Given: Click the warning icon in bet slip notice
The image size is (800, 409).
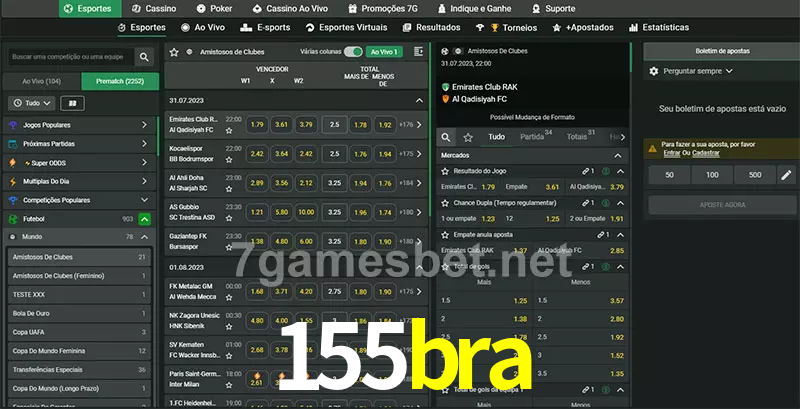Looking at the screenshot, I should click(653, 148).
